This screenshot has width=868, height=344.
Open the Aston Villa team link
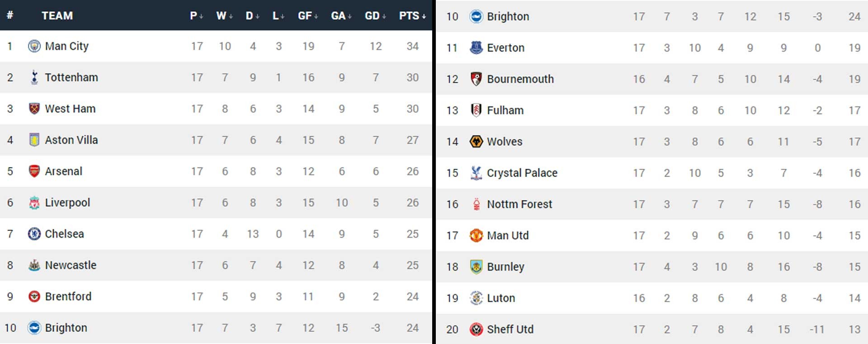pyautogui.click(x=71, y=140)
